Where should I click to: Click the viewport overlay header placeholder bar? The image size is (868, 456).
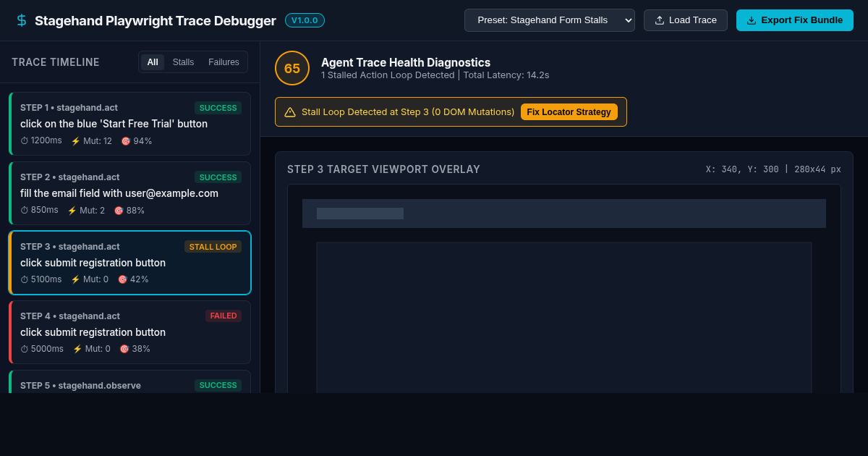pos(564,214)
